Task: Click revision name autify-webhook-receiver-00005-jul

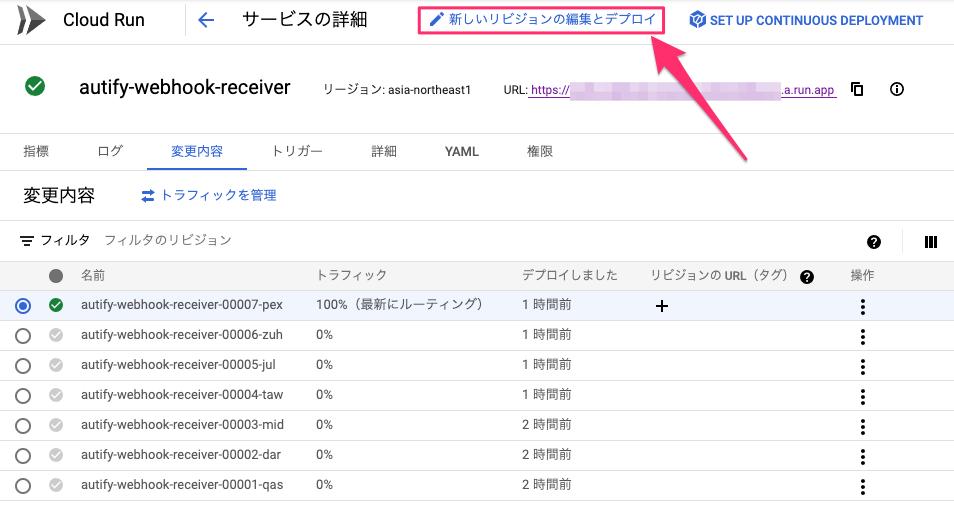Action: tap(178, 365)
